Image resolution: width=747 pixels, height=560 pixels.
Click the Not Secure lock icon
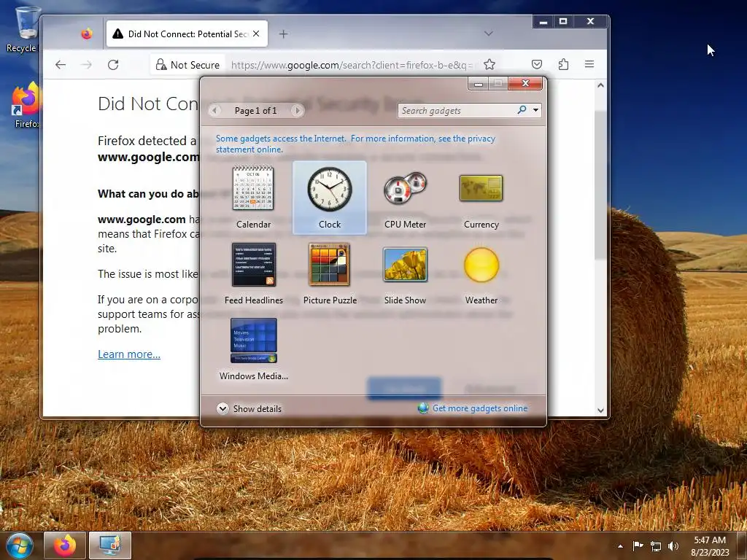click(161, 65)
